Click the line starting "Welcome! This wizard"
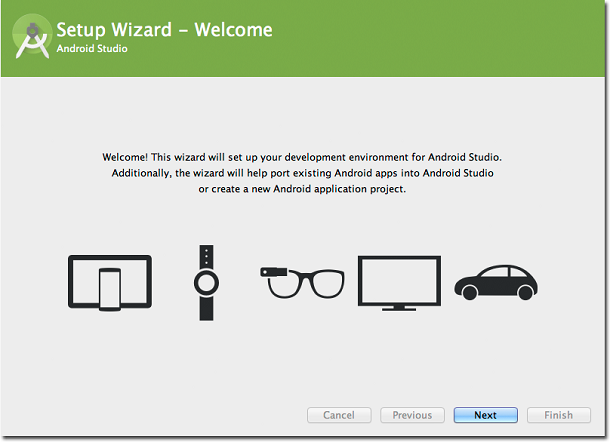This screenshot has width=610, height=442. (302, 157)
